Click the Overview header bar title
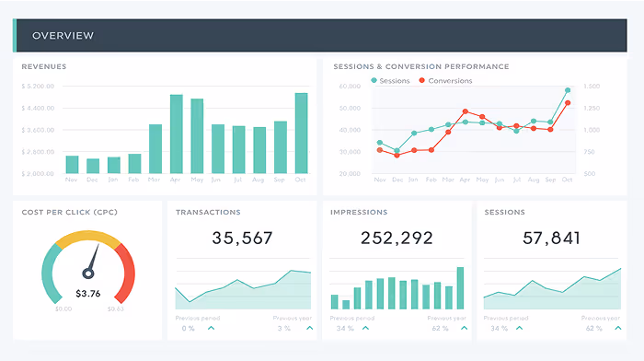 pos(63,36)
